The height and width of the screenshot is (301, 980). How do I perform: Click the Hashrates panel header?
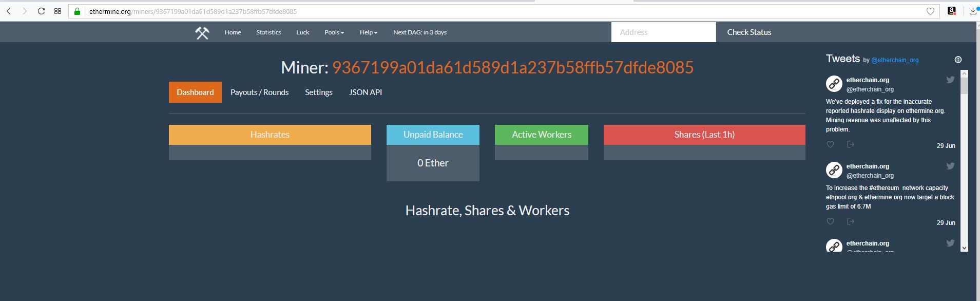[270, 135]
